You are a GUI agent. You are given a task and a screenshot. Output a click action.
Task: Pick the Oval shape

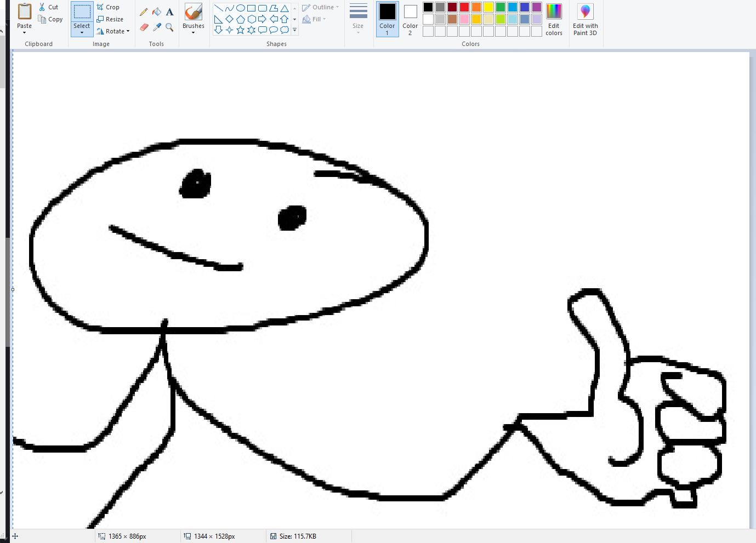tap(241, 8)
